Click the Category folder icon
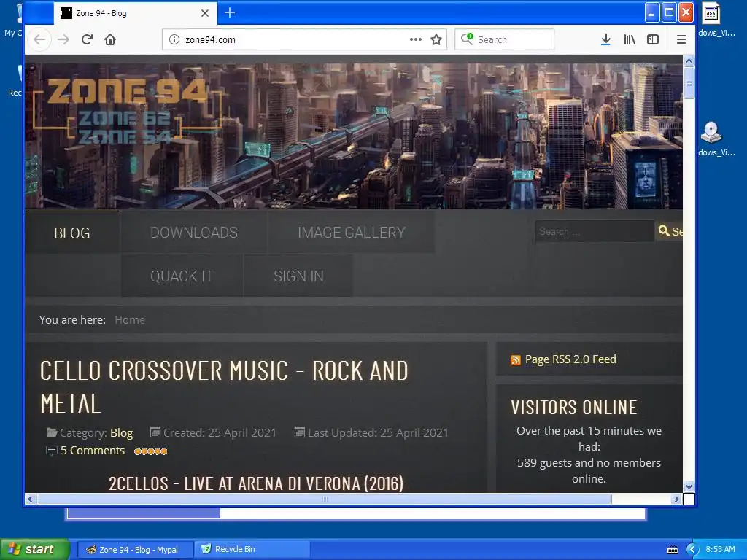The height and width of the screenshot is (560, 747). pos(52,432)
